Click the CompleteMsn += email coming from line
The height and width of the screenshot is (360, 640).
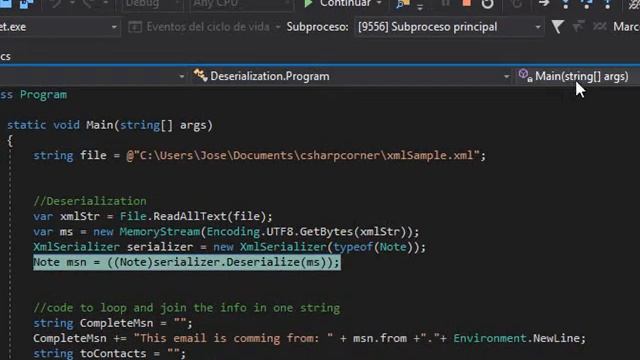point(309,338)
